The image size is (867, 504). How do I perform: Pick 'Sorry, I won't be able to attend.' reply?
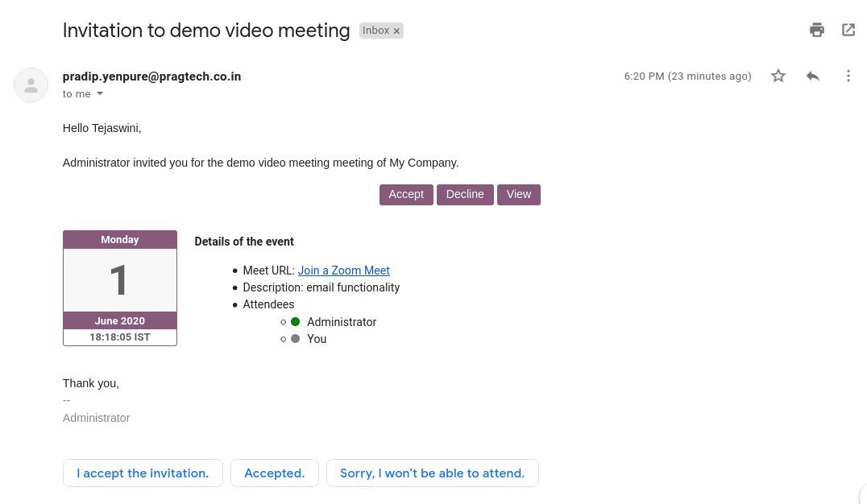pyautogui.click(x=432, y=473)
